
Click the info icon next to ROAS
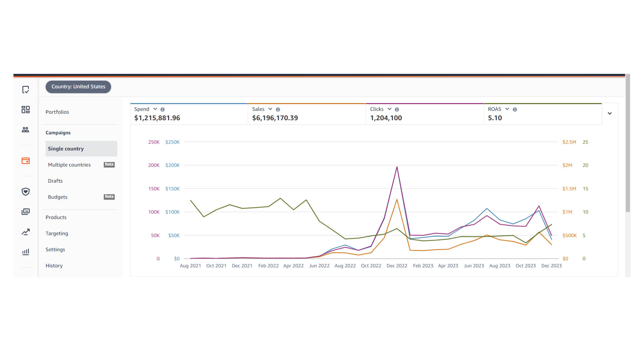(515, 109)
